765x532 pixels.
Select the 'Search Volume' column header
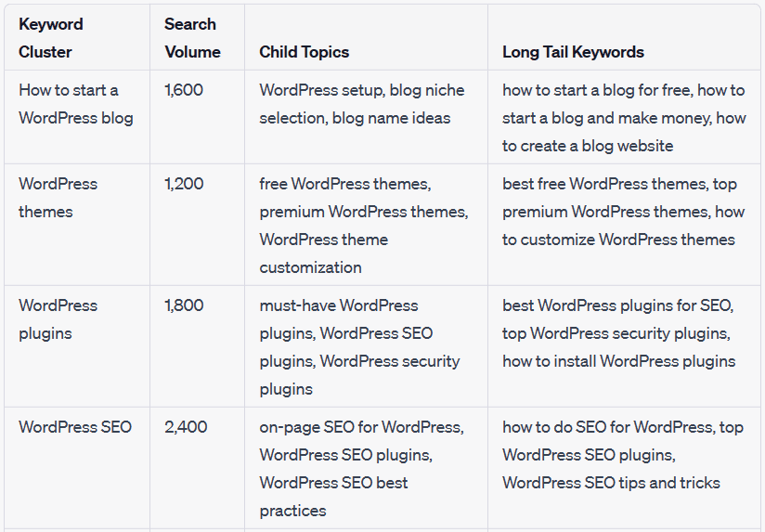(197, 37)
